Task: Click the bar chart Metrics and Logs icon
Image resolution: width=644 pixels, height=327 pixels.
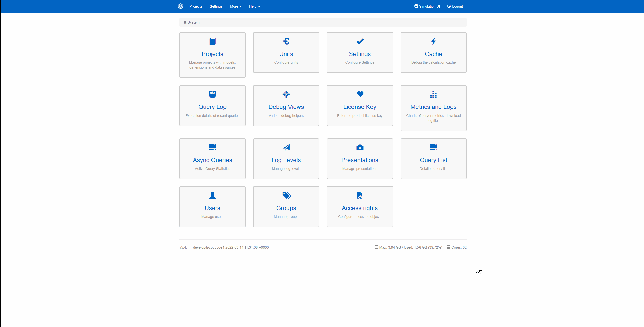Action: 433,95
